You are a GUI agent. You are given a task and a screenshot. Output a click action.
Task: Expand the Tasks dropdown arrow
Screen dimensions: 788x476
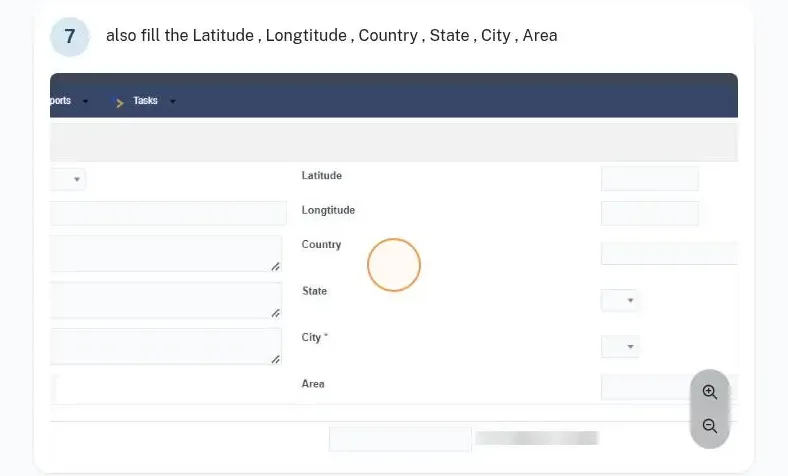click(173, 102)
